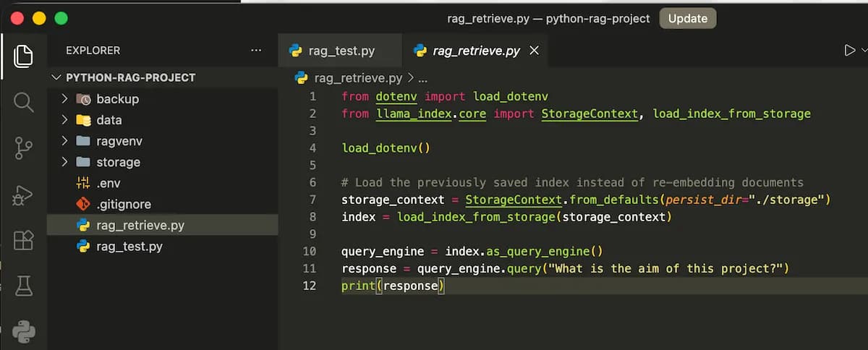Click the Update button in title bar
The image size is (868, 350).
(687, 19)
